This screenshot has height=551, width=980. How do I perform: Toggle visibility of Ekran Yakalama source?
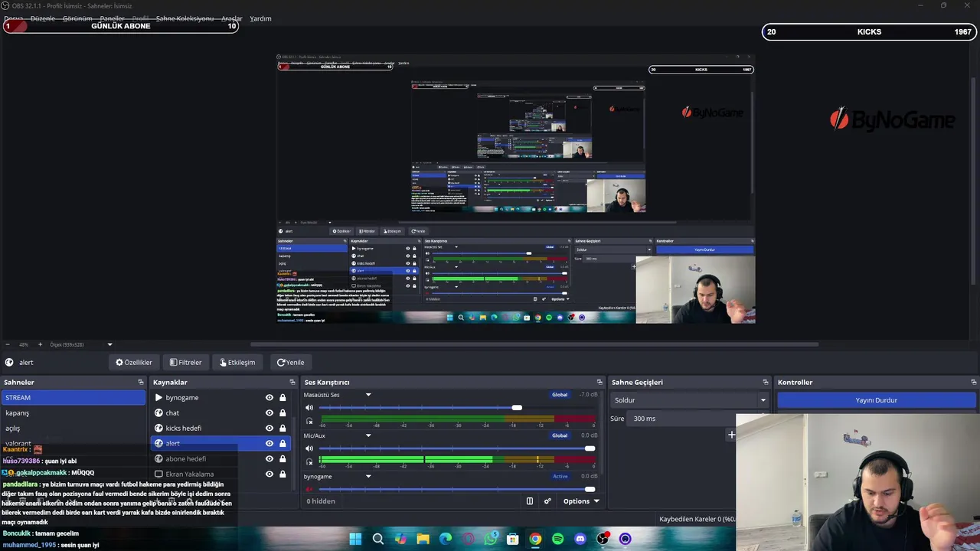click(x=269, y=474)
